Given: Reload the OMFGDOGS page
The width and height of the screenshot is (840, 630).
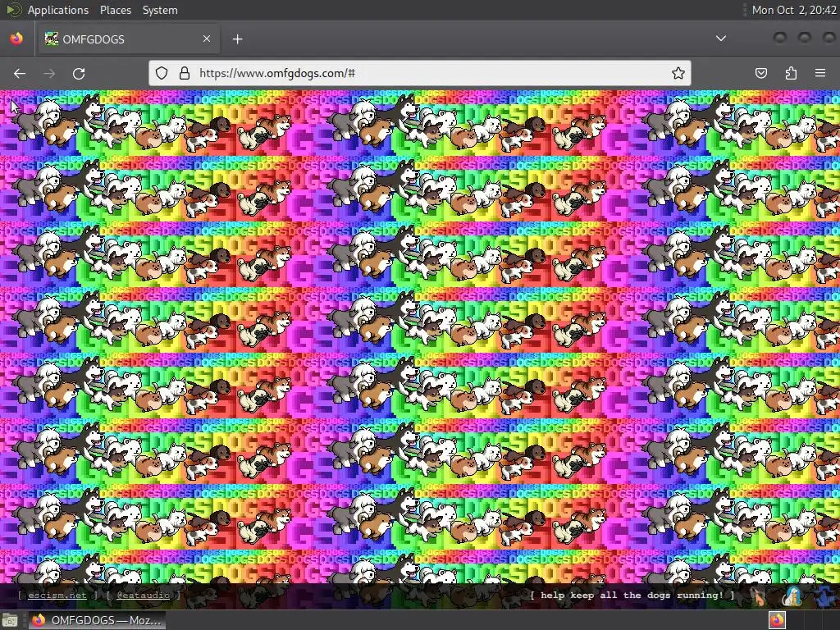Looking at the screenshot, I should [79, 73].
